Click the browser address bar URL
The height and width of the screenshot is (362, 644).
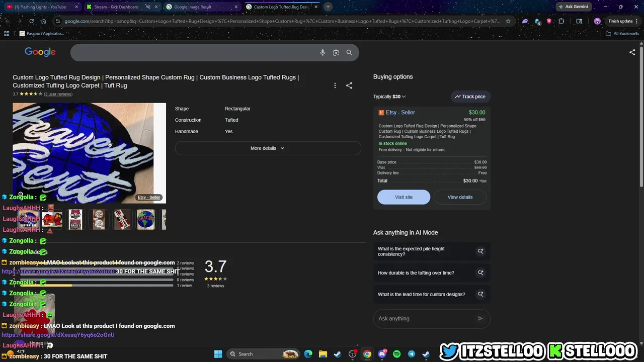coord(282,21)
